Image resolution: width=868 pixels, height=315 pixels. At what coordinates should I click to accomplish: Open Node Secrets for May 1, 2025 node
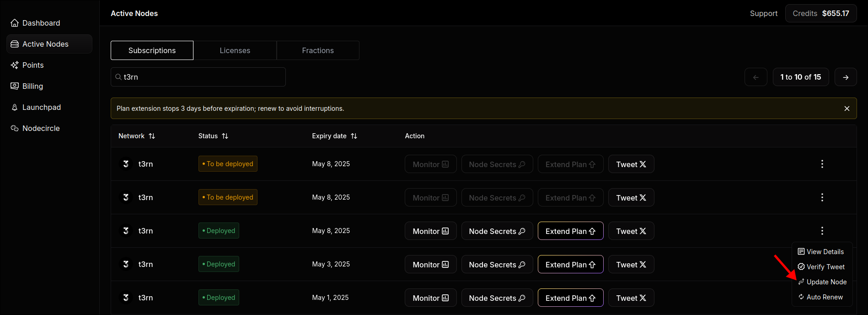497,298
